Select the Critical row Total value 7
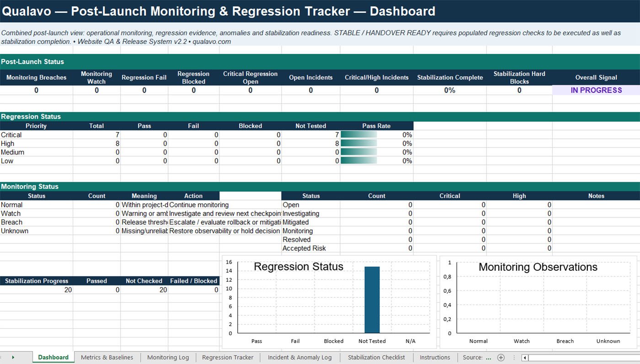Viewport: 640px width, 364px height. 97,135
